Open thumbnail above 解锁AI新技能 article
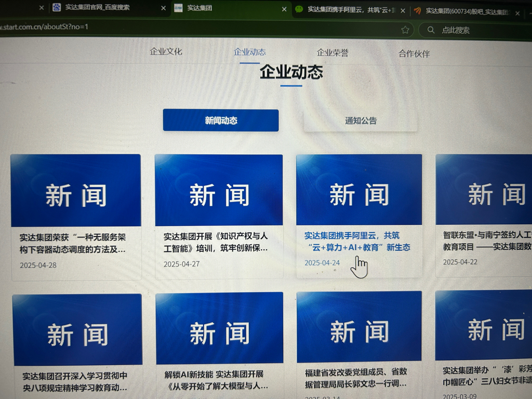Viewport: 532px width, 399px height. (x=220, y=328)
